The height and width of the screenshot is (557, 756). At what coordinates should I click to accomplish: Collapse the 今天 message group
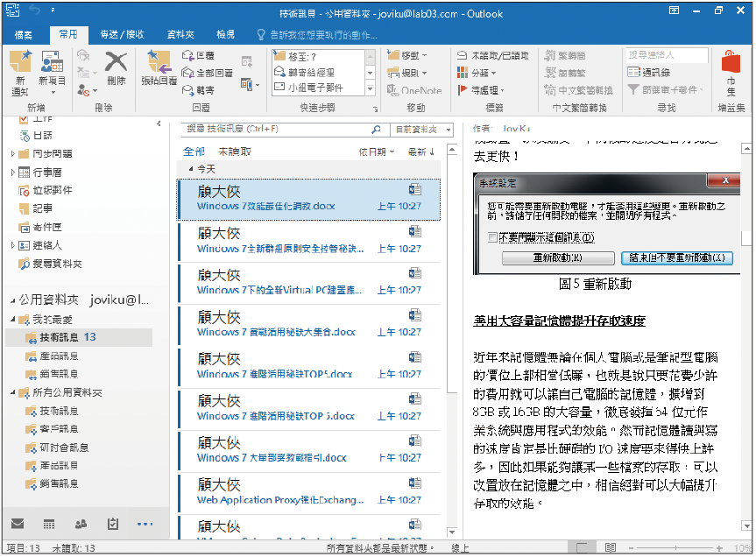(x=191, y=169)
